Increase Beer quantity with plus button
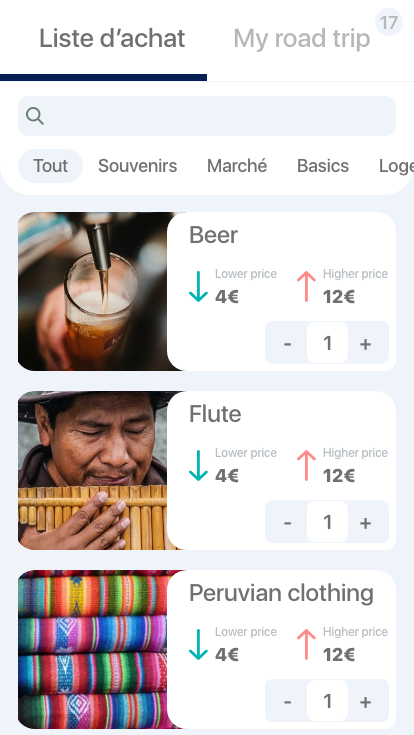Viewport: 414px width, 735px height. click(366, 344)
